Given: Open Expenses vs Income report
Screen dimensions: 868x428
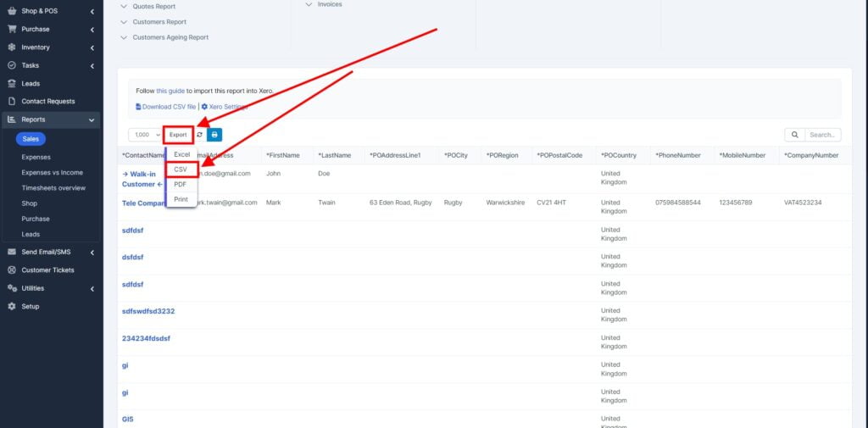Looking at the screenshot, I should click(x=52, y=173).
